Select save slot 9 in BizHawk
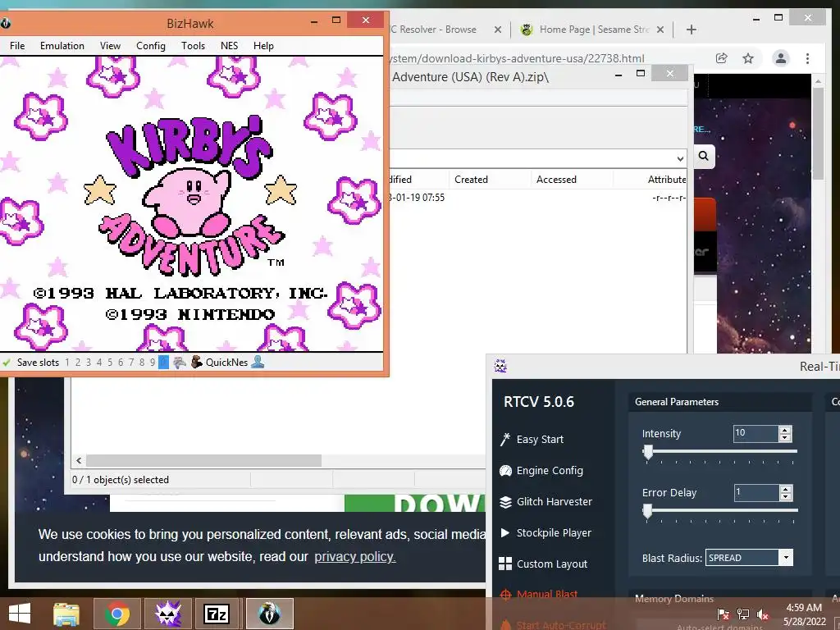Screen dimensions: 840x630 [x=153, y=363]
